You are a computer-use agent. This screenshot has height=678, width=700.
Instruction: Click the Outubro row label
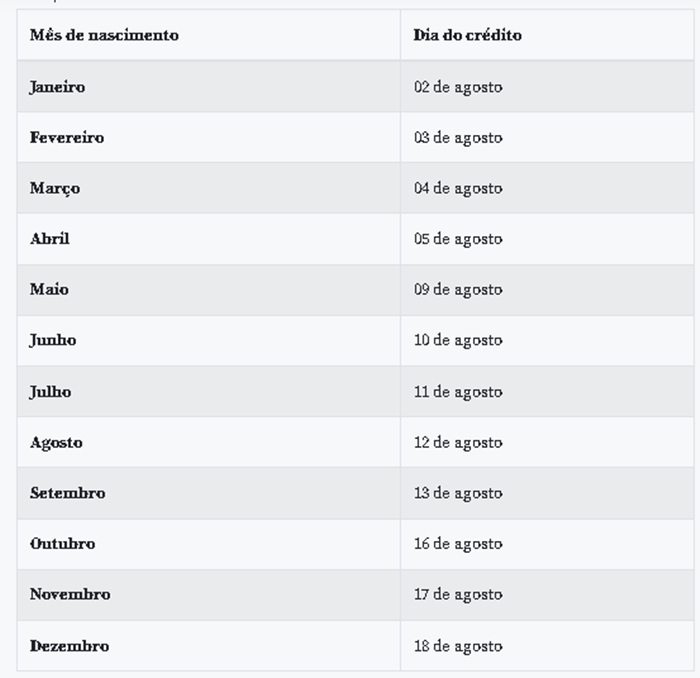pyautogui.click(x=62, y=544)
